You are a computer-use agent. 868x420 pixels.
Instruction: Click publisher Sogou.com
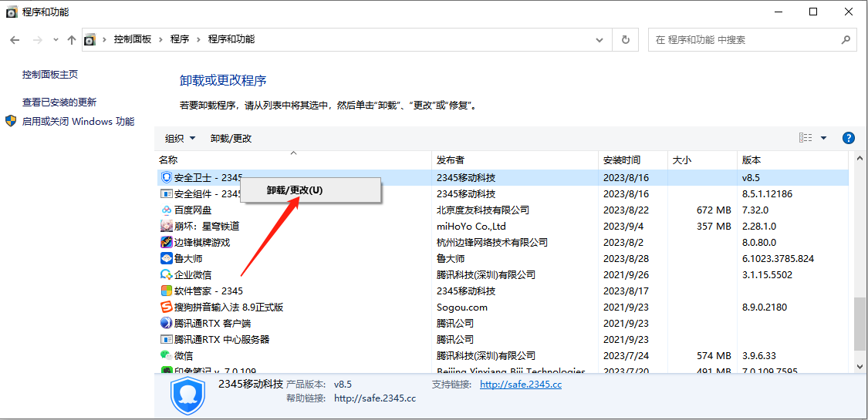[461, 307]
